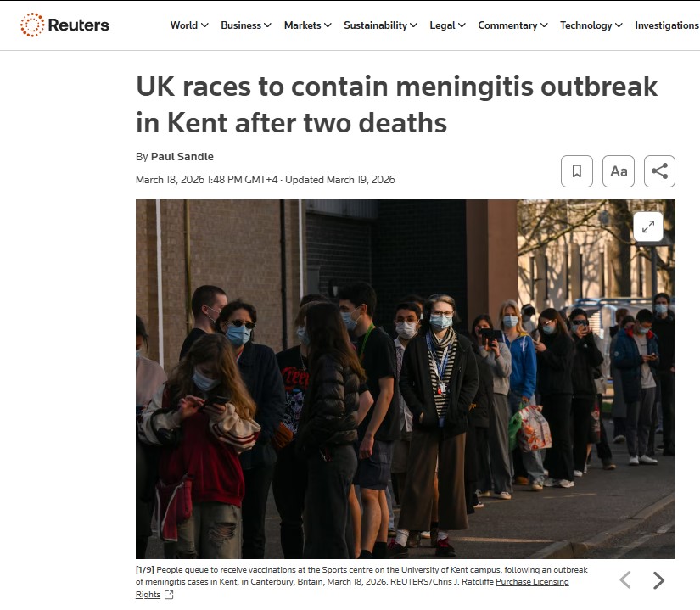Click the external link icon beside Rights
This screenshot has height=610, width=700.
point(169,595)
